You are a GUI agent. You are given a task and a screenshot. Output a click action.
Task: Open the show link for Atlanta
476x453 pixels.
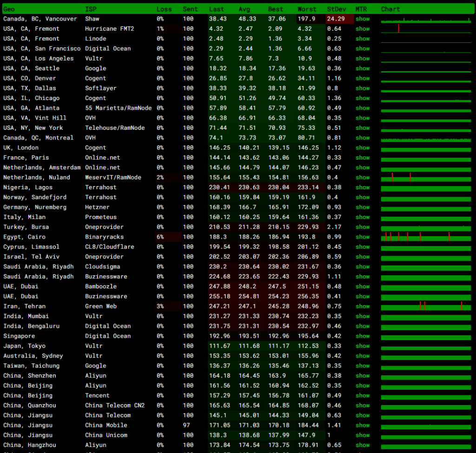pyautogui.click(x=363, y=108)
